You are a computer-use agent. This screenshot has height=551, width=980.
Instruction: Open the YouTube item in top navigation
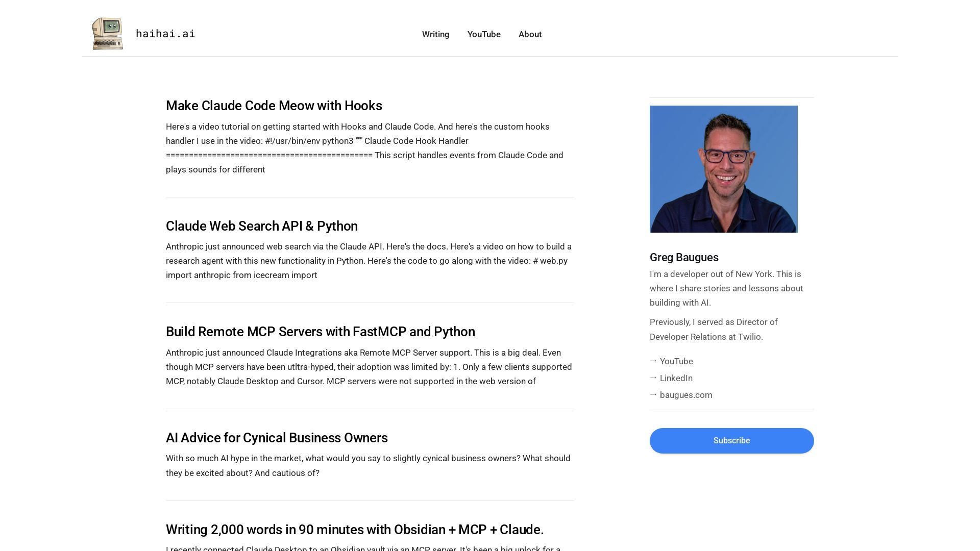[484, 34]
